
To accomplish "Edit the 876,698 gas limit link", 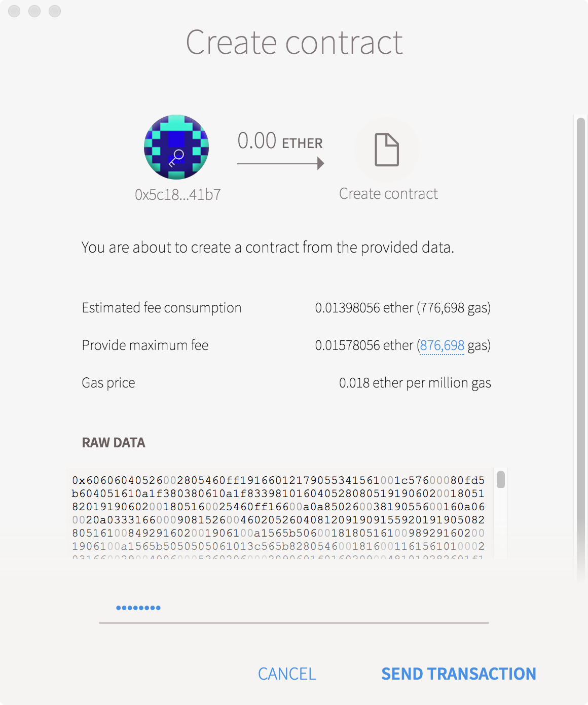I will pyautogui.click(x=442, y=345).
